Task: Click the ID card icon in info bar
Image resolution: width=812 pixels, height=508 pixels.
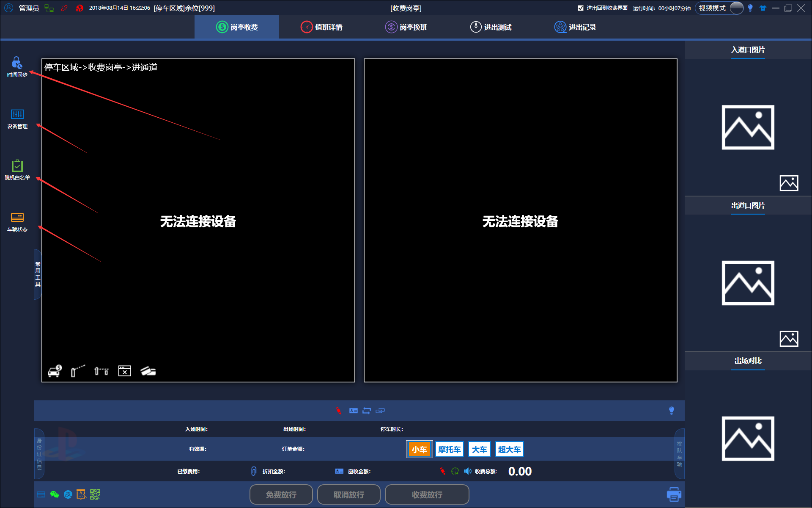Action: pos(354,411)
